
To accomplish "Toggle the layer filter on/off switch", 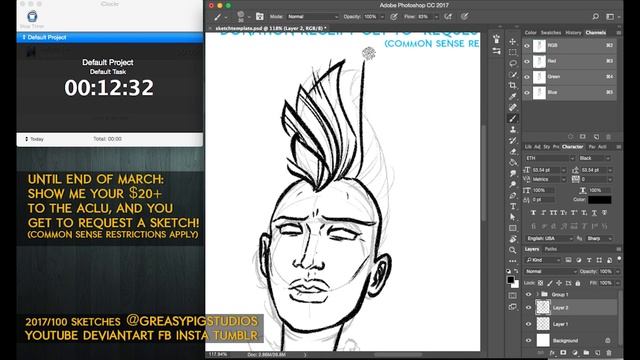I will pyautogui.click(x=619, y=259).
